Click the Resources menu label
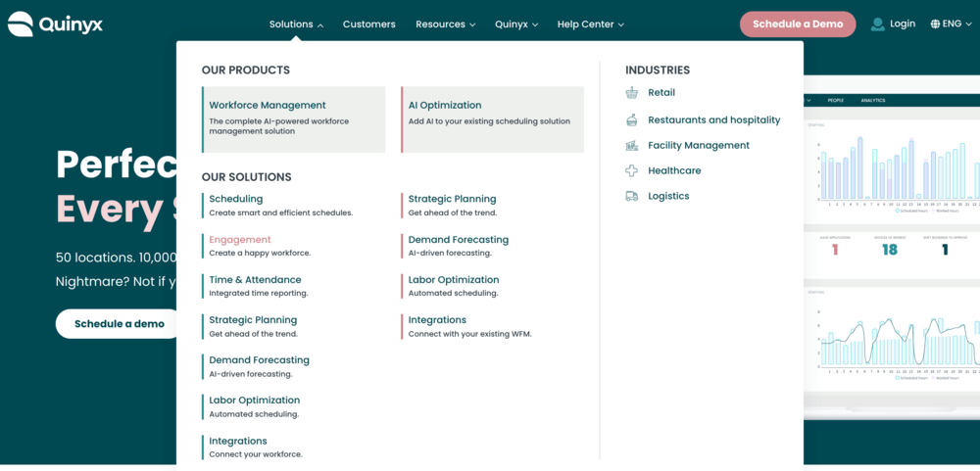This screenshot has width=980, height=471. [x=441, y=24]
